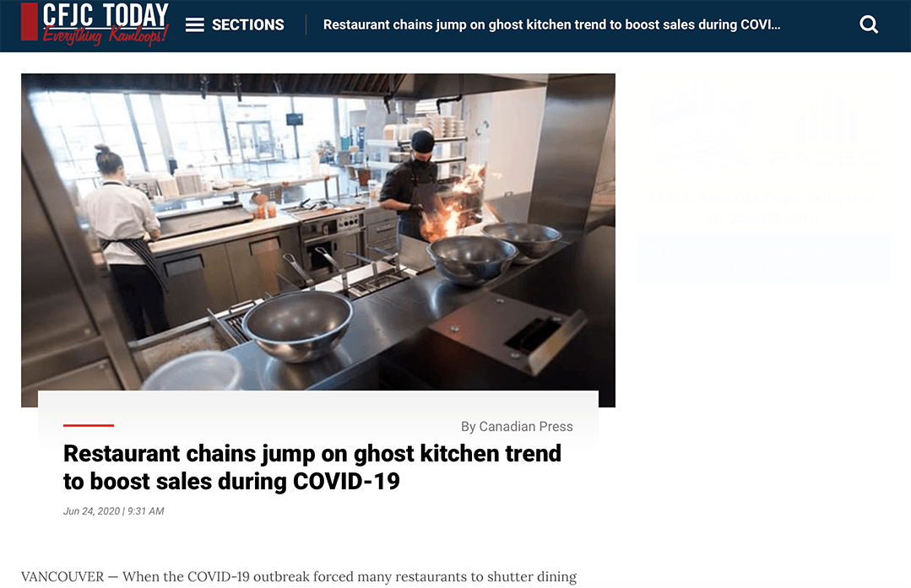
Task: Click the ad's phone number 250-372-0610
Action: pos(762,218)
